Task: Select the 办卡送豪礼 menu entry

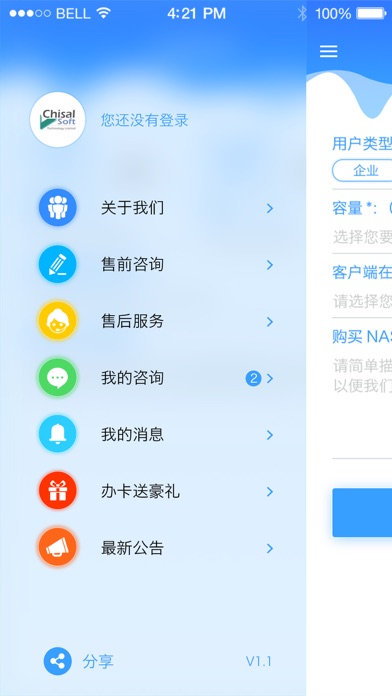Action: click(x=155, y=491)
